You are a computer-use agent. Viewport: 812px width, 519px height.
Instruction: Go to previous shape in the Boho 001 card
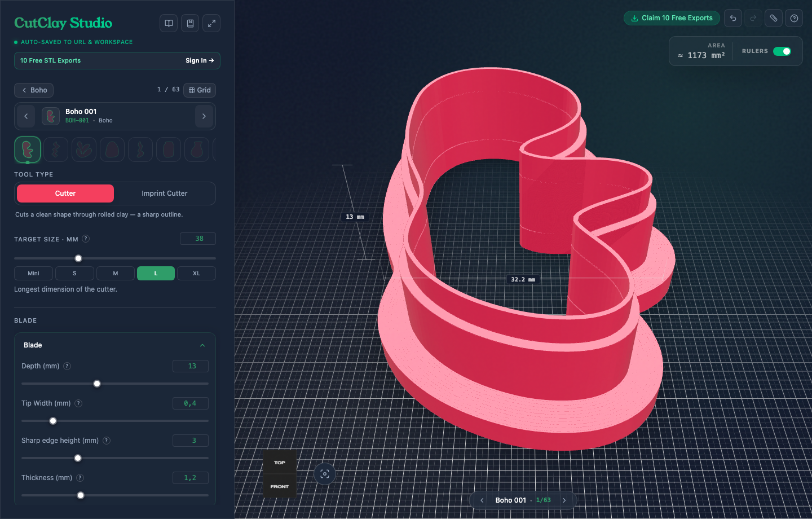pos(26,116)
